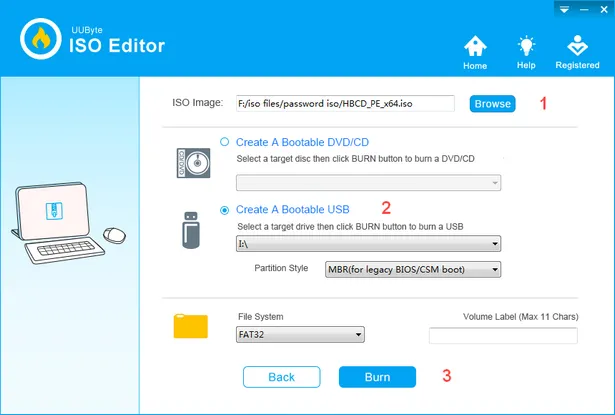This screenshot has height=415, width=615.
Task: Select the Create A Bootable DVD/CD option
Action: coord(224,142)
